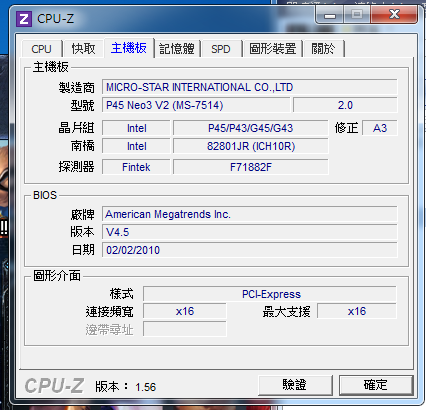Click the 晶片組 label
Viewport: 426px width, 410px height.
(x=77, y=128)
